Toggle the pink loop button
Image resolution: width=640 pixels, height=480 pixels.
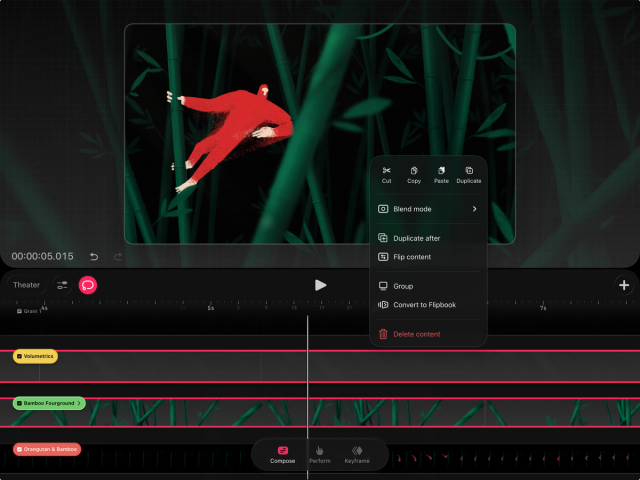(x=88, y=285)
